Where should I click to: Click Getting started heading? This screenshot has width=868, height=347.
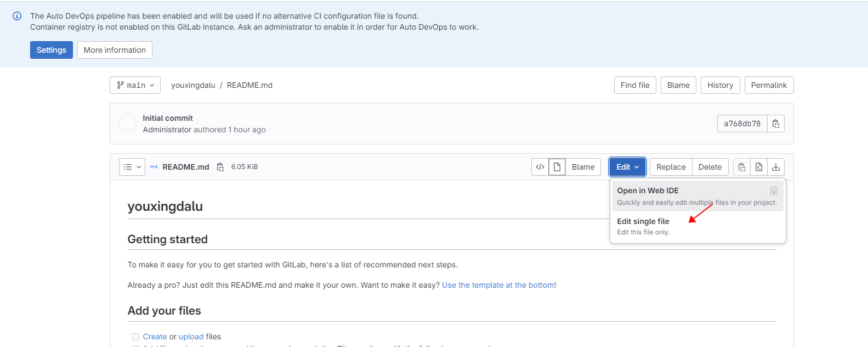tap(167, 239)
